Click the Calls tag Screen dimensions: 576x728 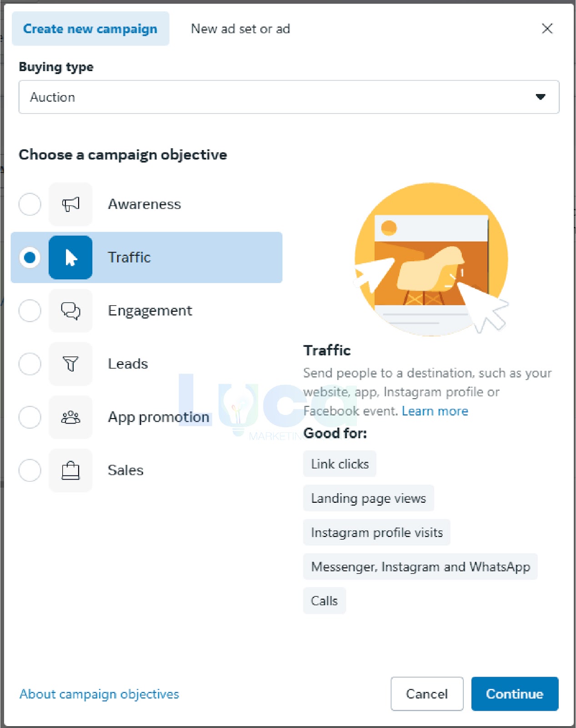point(325,601)
